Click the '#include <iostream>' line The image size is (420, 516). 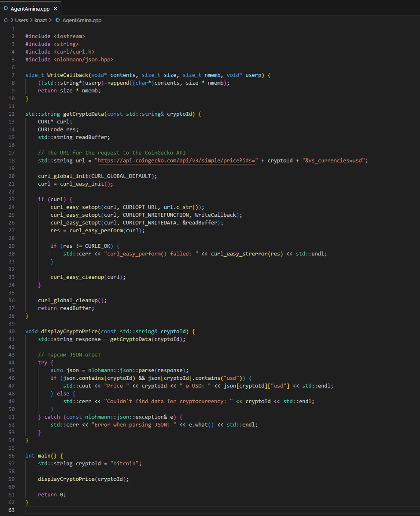coord(55,36)
